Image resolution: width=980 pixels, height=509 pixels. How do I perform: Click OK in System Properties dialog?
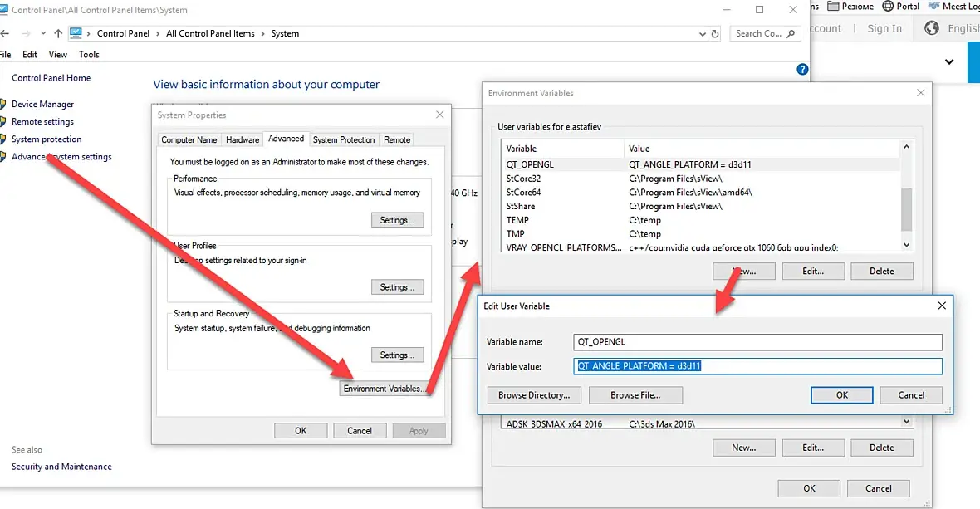pos(301,431)
